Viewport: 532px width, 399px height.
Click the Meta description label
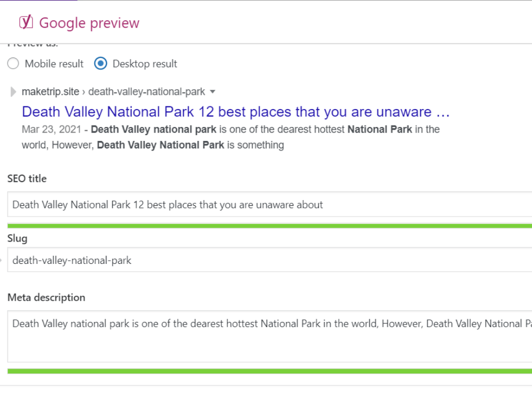46,297
